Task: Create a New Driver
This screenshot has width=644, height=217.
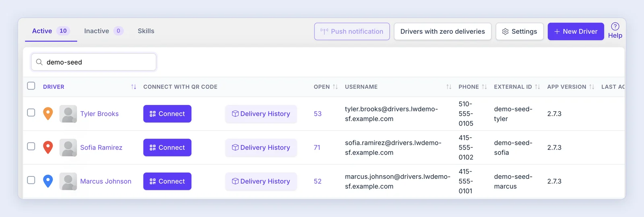Action: coord(576,31)
